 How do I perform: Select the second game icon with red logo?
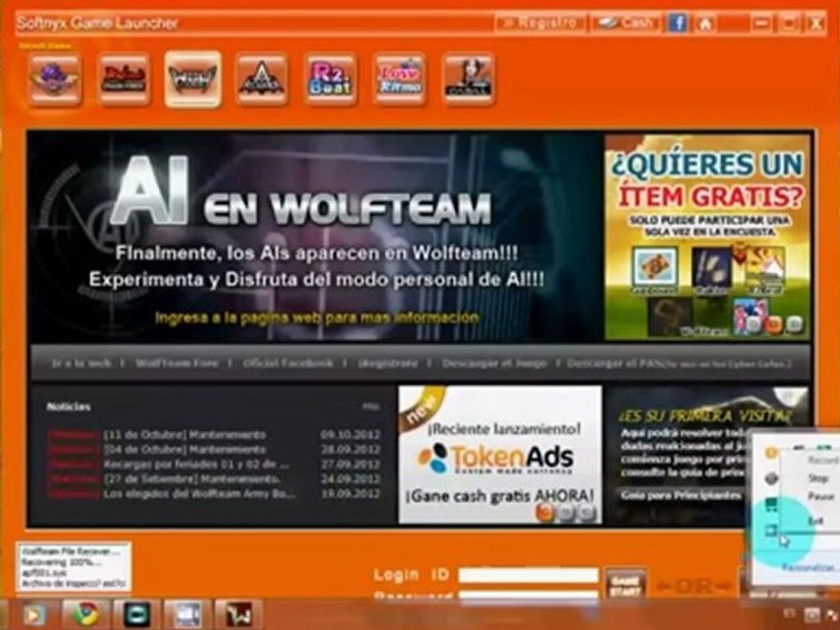(123, 79)
